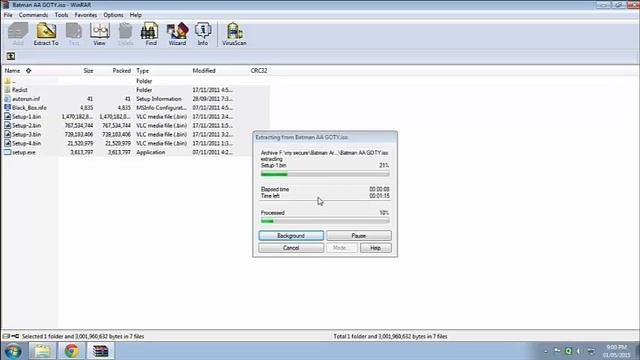Screen dimensions: 640x360
Task: Click the up-one-level icon below toolbar
Action: coord(11,56)
